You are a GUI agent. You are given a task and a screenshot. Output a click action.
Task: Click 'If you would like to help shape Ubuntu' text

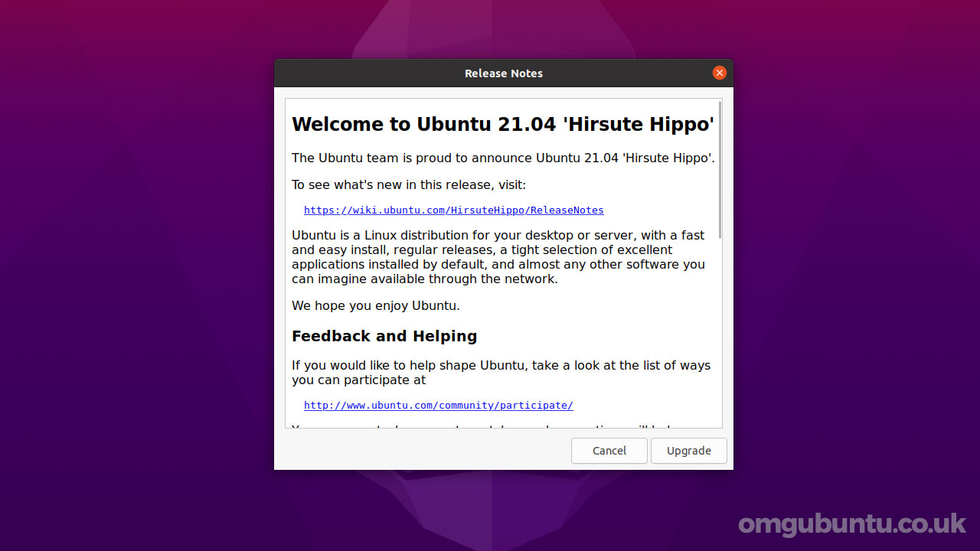pyautogui.click(x=501, y=373)
